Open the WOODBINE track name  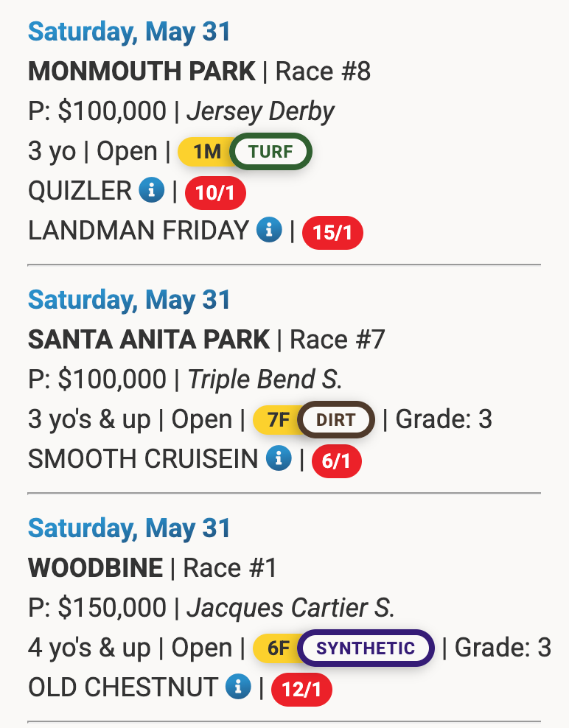coord(95,568)
